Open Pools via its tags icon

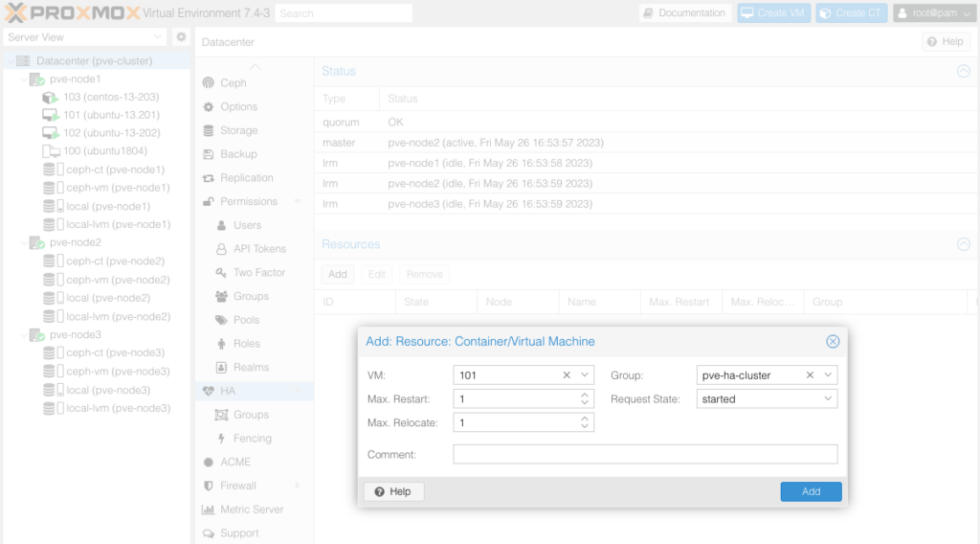click(x=221, y=320)
